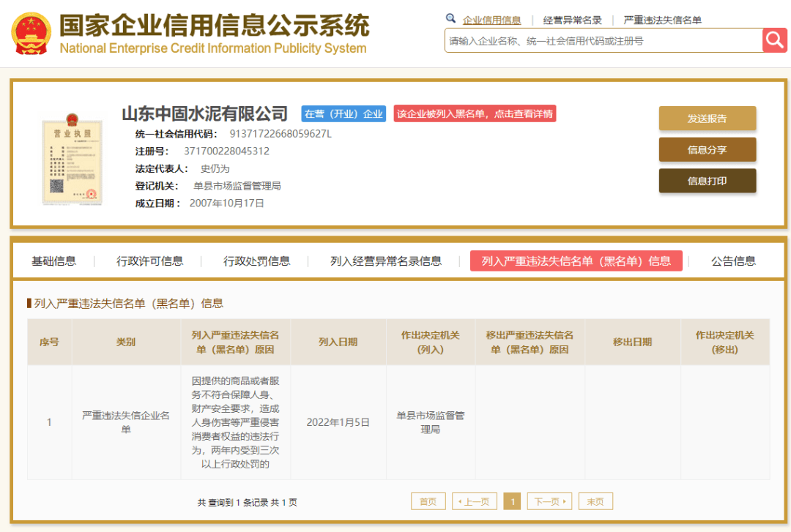Select the 经营异常名录 search category
791x532 pixels.
click(x=572, y=20)
